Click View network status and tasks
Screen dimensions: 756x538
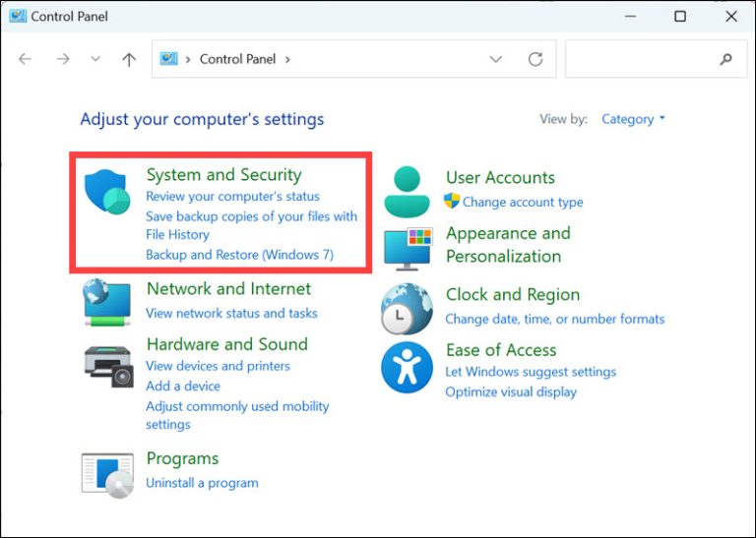pyautogui.click(x=231, y=313)
